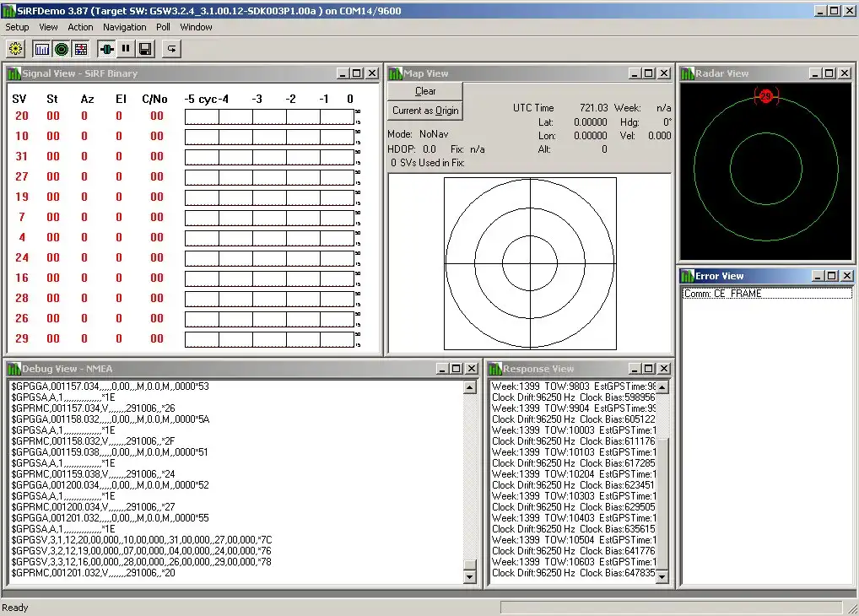Toggle the Map View grid toolbar icon

80,49
